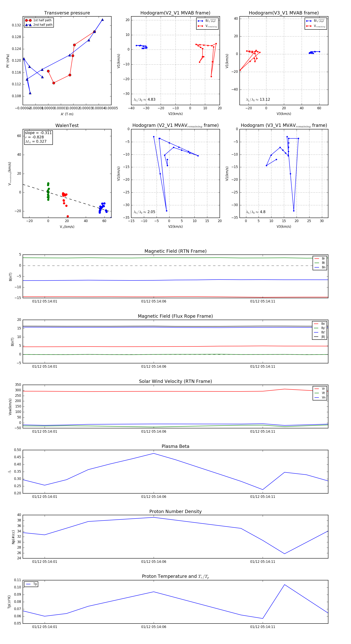The height and width of the screenshot is (644, 351).
Task: Select the "Hodogram(V2_V1 MVAB frame)" title
Action: tap(175, 13)
